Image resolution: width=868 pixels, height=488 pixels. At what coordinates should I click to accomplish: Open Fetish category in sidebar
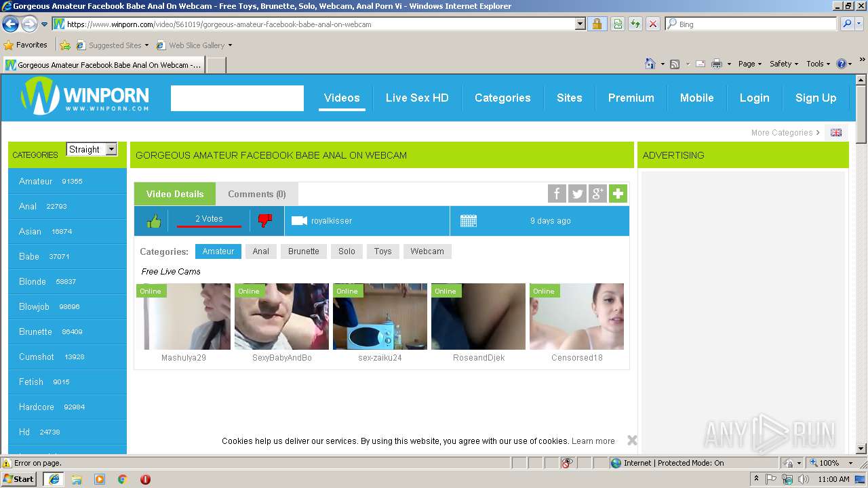(67, 382)
